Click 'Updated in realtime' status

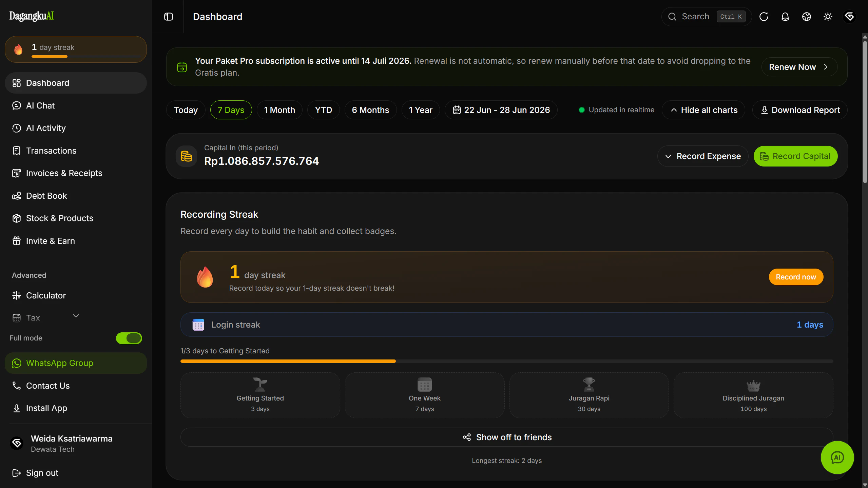[x=617, y=110]
